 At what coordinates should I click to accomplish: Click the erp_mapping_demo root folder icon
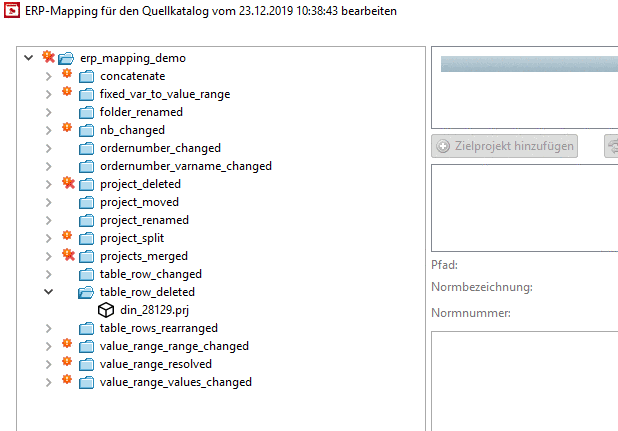[65, 58]
